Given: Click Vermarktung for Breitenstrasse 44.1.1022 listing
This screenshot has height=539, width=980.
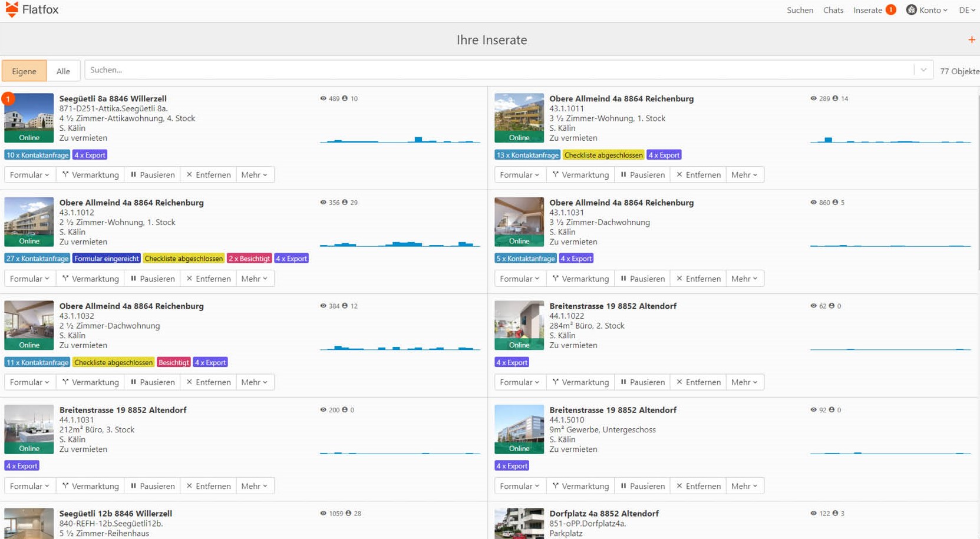Looking at the screenshot, I should point(580,382).
